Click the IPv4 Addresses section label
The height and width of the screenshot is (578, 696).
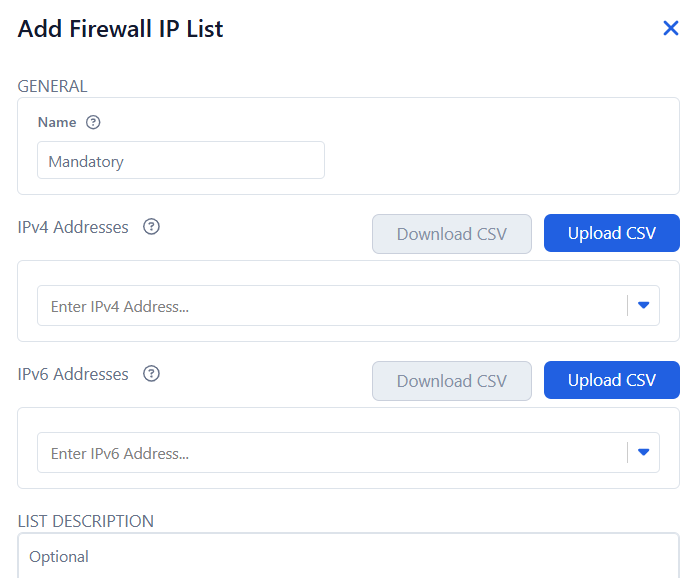[x=73, y=227]
